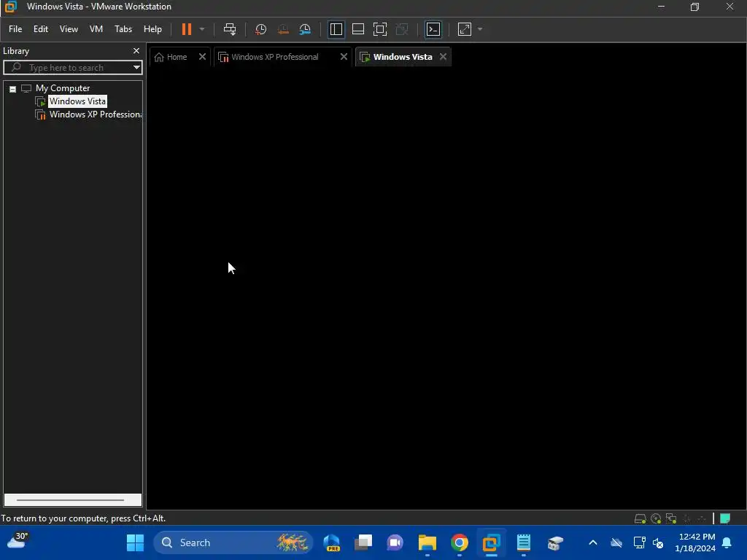Open the Windows Start menu
Screen dimensions: 747x560
pos(135,542)
